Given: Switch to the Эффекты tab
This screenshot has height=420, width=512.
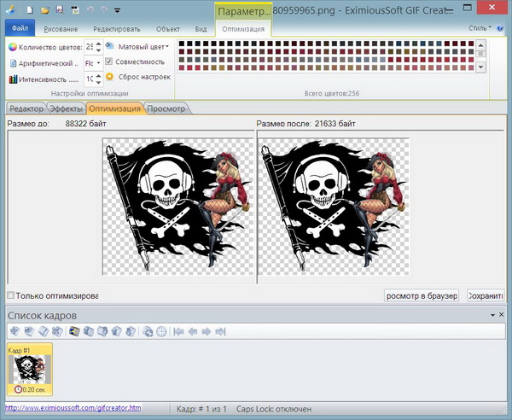Looking at the screenshot, I should (67, 108).
